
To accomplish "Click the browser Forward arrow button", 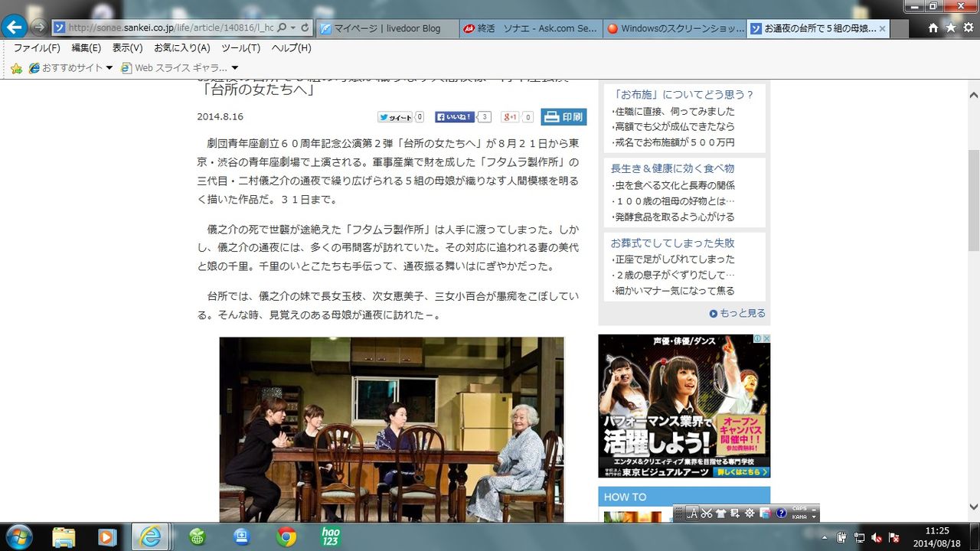I will click(39, 28).
